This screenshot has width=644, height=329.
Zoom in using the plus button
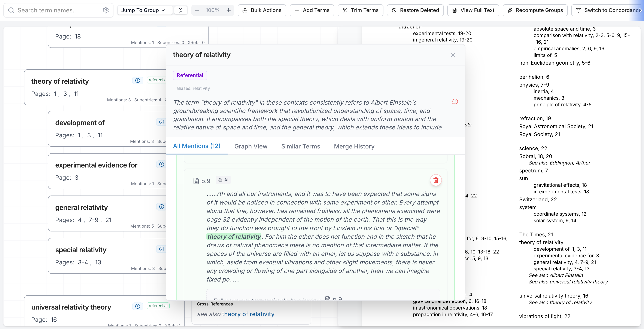coord(228,10)
